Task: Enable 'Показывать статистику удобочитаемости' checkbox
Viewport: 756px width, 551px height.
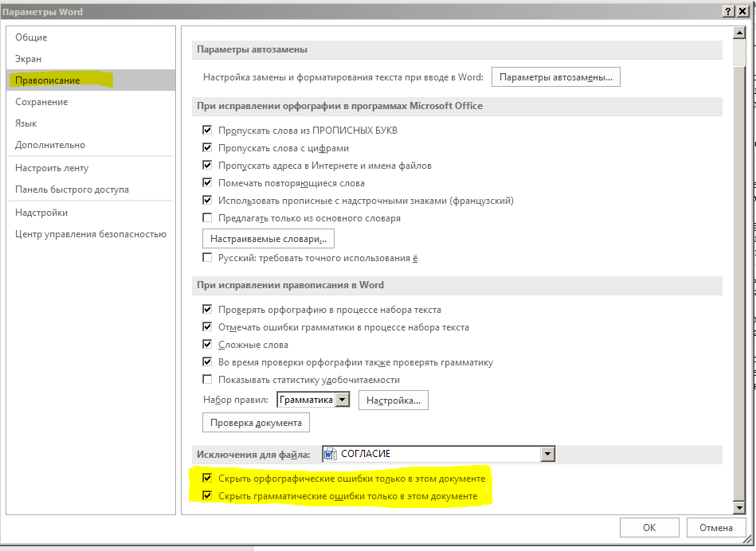Action: click(207, 380)
